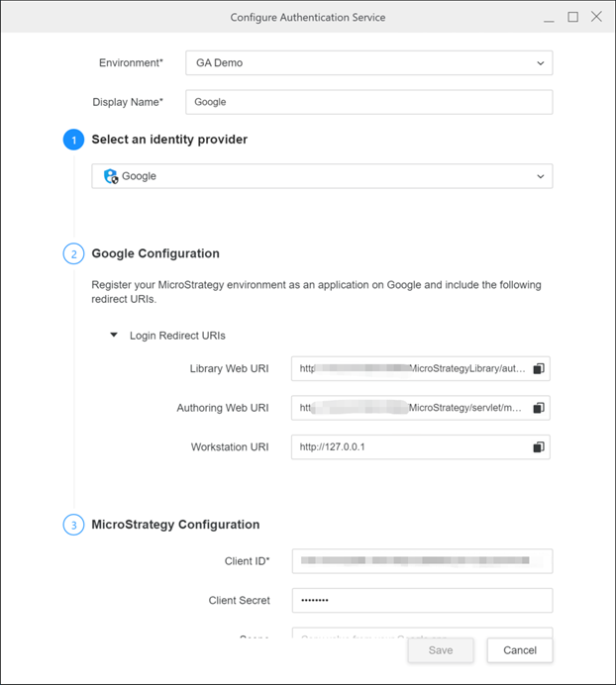Copy the Authoring Web URI

(x=539, y=408)
